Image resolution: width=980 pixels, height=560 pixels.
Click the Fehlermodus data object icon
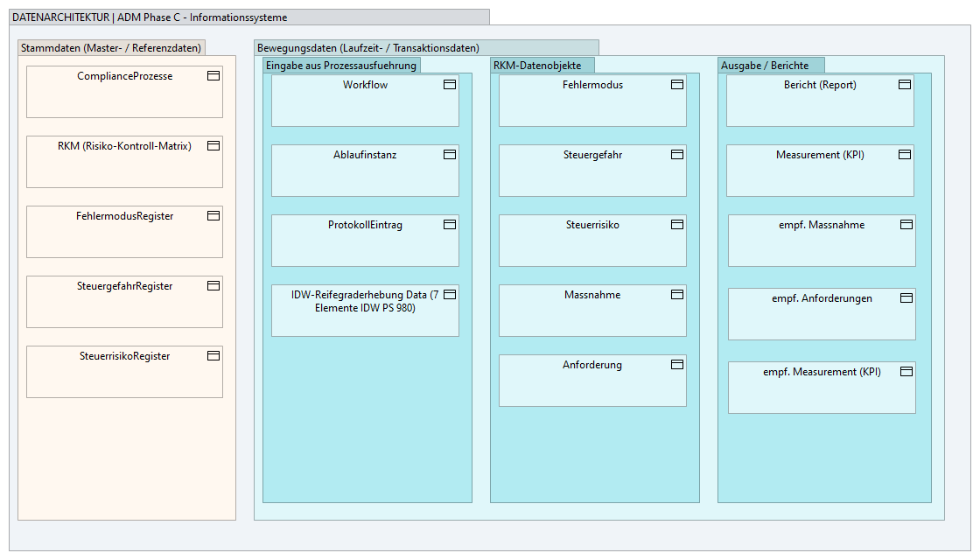click(x=676, y=84)
